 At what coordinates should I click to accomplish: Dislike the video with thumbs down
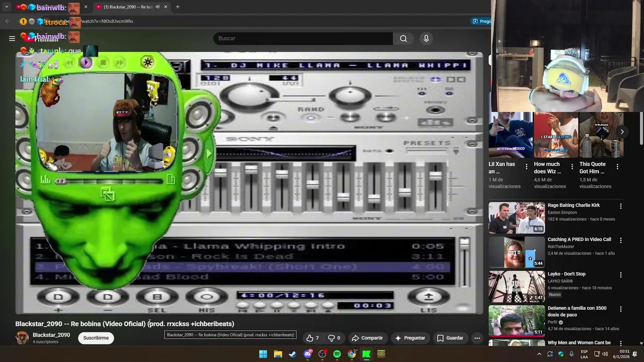click(334, 338)
